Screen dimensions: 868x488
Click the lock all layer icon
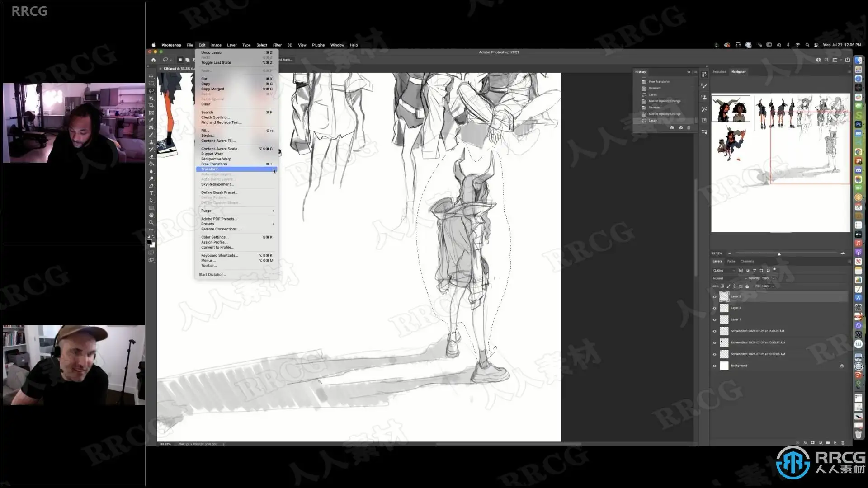click(x=747, y=286)
